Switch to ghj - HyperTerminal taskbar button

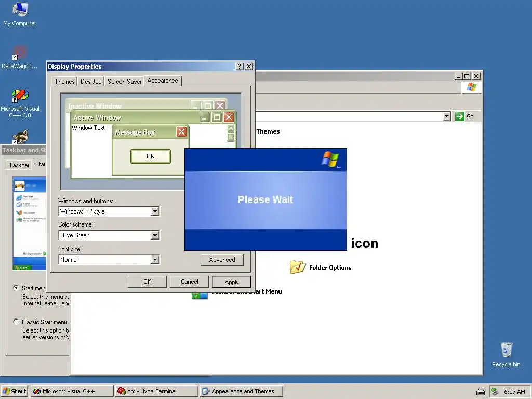(x=156, y=391)
